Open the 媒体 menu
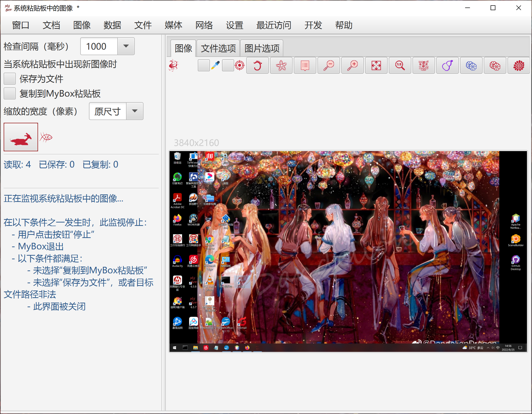This screenshot has height=414, width=532. coord(174,25)
